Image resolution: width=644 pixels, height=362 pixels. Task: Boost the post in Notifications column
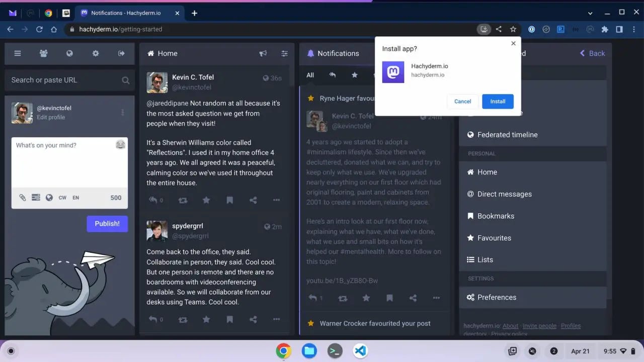[x=343, y=298]
